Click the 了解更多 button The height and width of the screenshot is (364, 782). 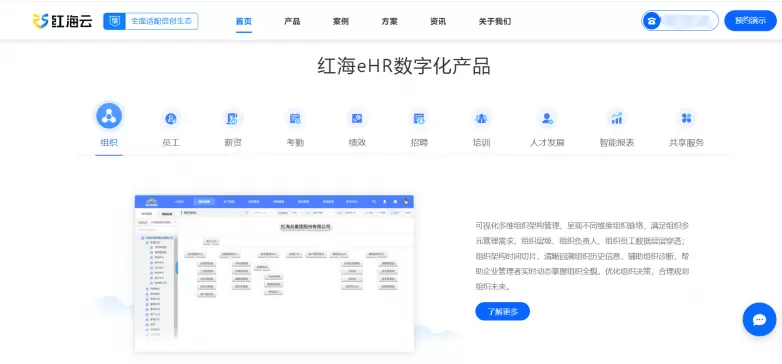502,312
